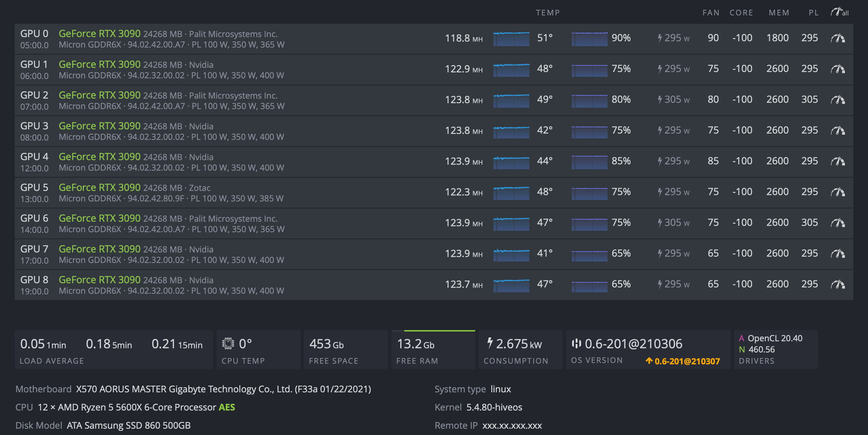Click the GPU 4 fan speed graph
868x435 pixels.
(589, 162)
